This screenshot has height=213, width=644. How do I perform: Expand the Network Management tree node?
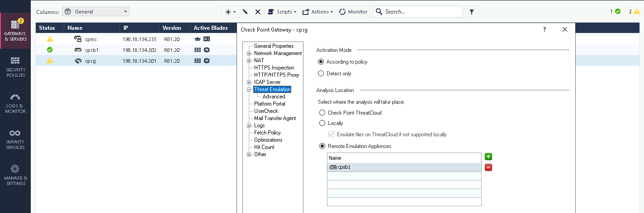click(x=249, y=53)
